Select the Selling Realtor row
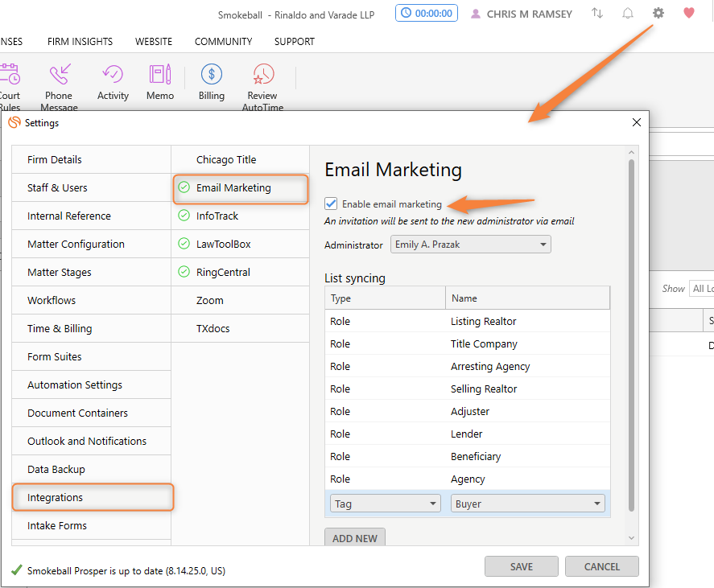This screenshot has height=588, width=714. [x=468, y=389]
